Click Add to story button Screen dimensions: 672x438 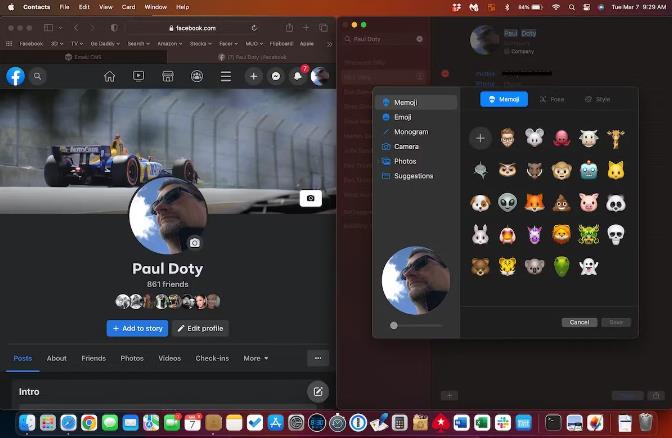click(x=137, y=328)
